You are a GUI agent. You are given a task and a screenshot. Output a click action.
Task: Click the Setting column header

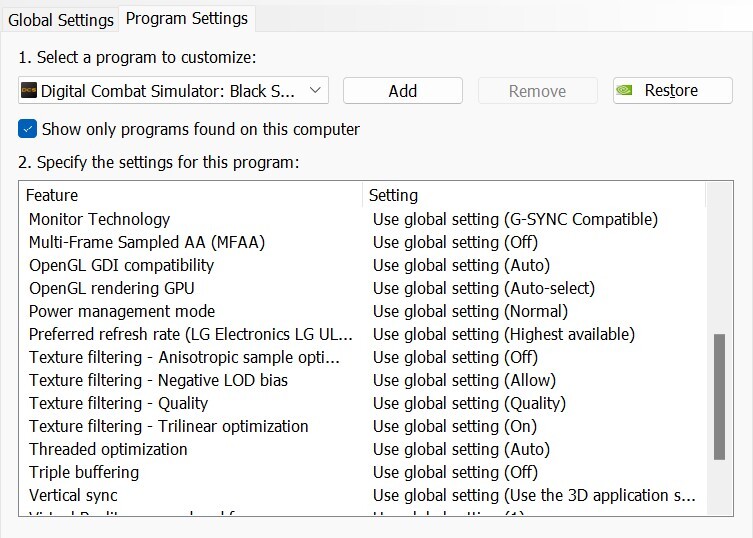(x=534, y=195)
